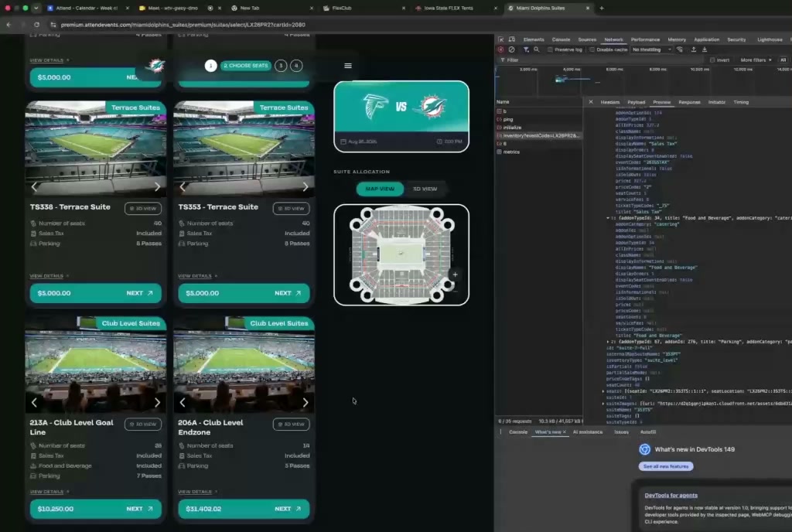
Task: Select the inventory?eventCode request row
Action: [539, 136]
